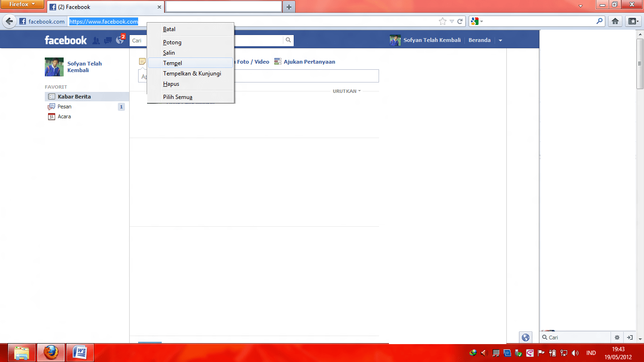Open chat settings gear icon

pos(617,337)
